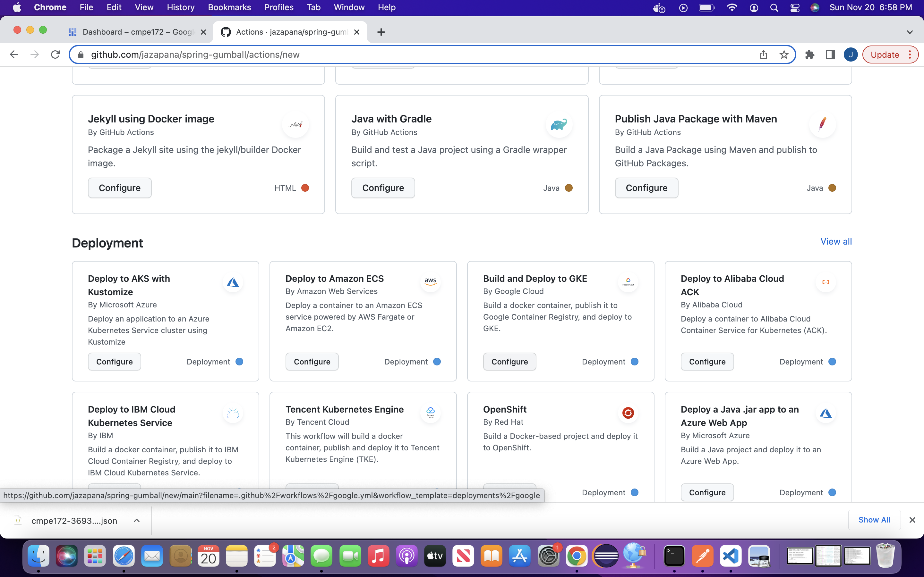Image resolution: width=924 pixels, height=577 pixels.
Task: Reload the current page
Action: (56, 54)
